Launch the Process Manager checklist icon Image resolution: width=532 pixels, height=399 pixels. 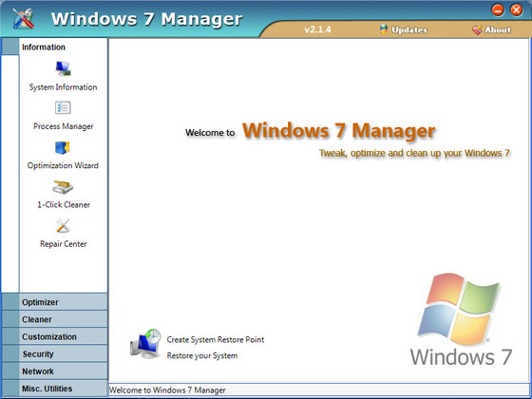[63, 108]
